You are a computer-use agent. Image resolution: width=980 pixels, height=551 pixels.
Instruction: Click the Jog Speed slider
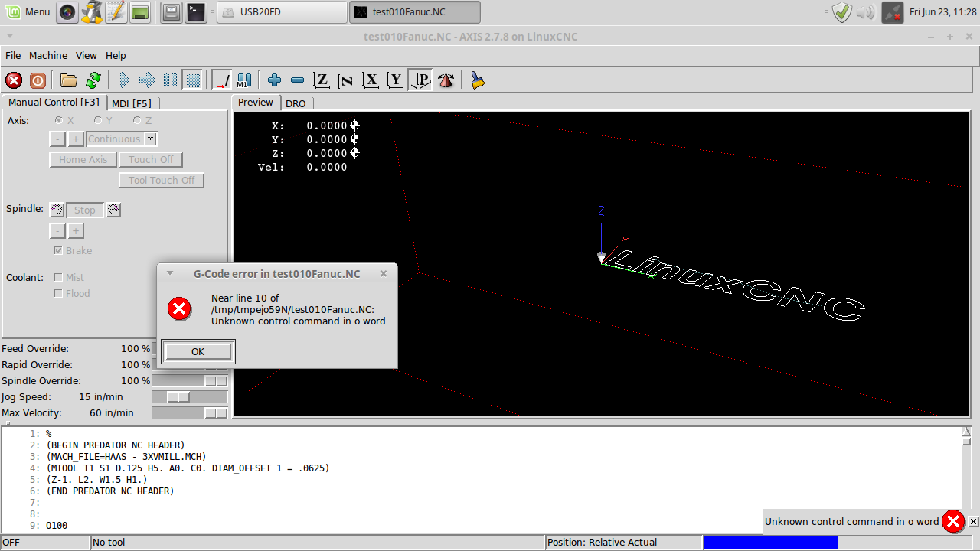(x=190, y=396)
